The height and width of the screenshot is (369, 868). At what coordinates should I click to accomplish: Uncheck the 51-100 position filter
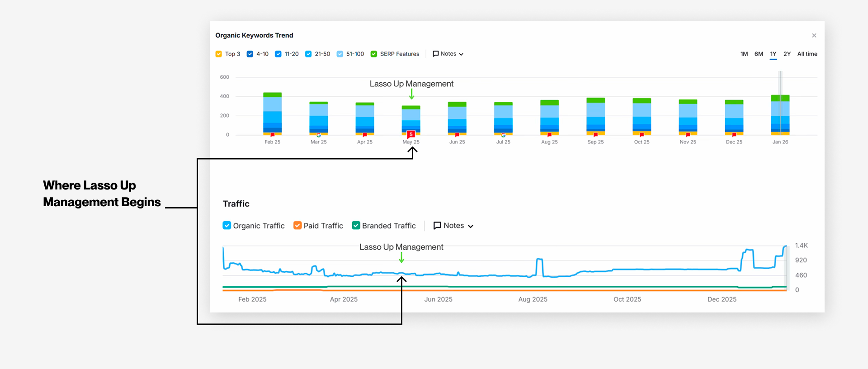[x=340, y=54]
